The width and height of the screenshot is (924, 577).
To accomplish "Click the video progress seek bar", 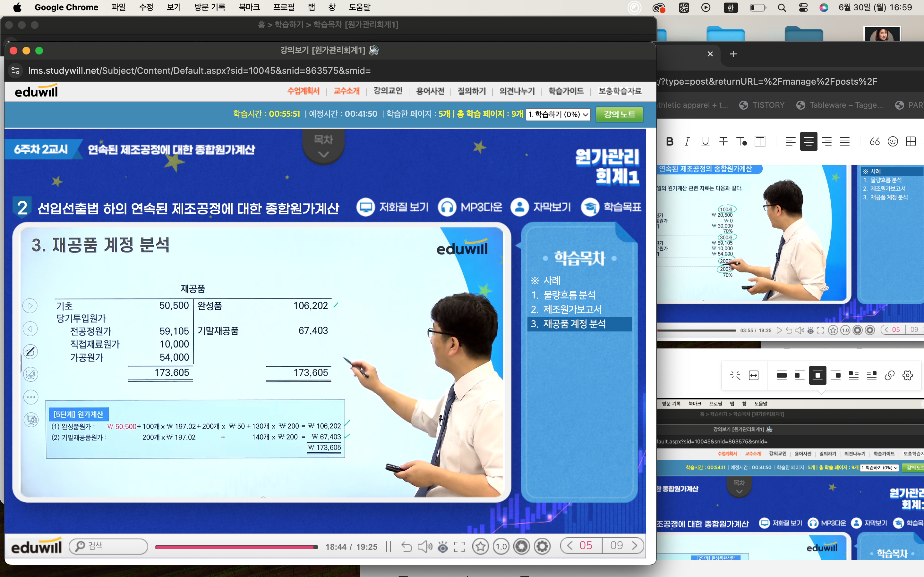I will click(237, 547).
